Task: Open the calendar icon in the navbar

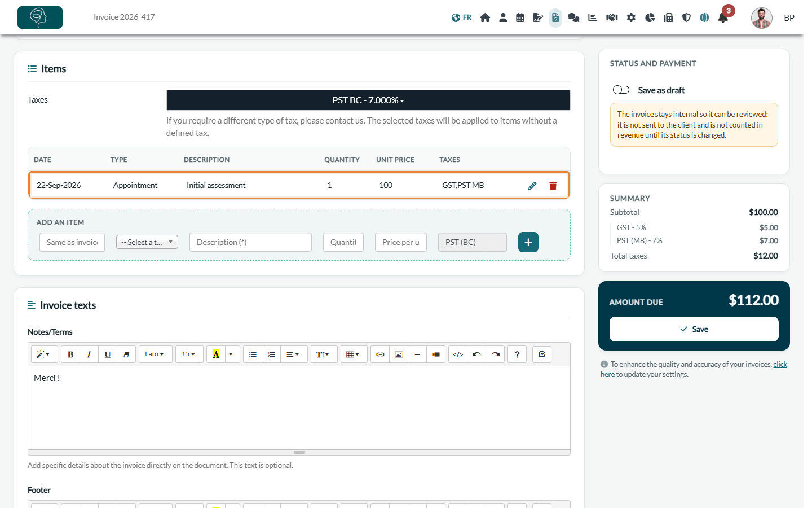Action: (520, 17)
